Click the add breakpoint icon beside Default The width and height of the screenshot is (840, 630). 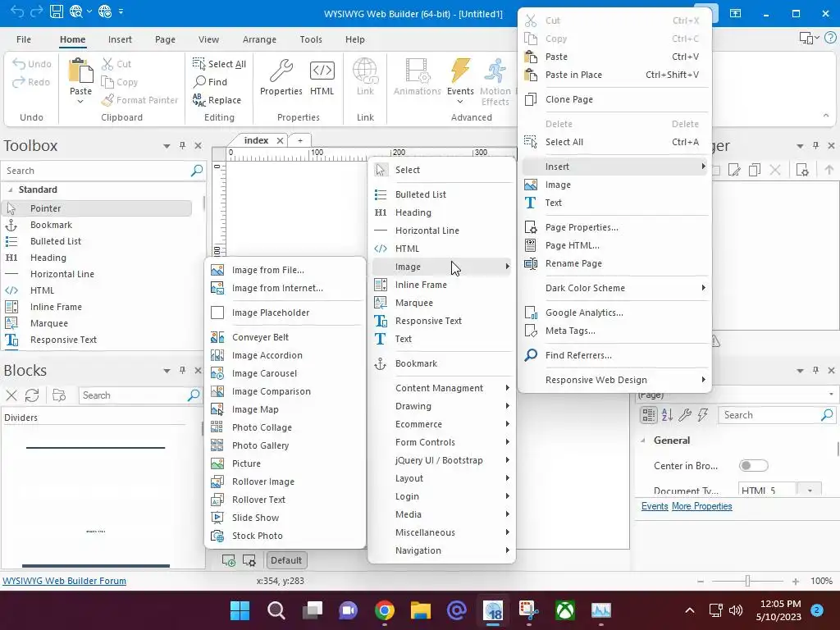click(229, 560)
